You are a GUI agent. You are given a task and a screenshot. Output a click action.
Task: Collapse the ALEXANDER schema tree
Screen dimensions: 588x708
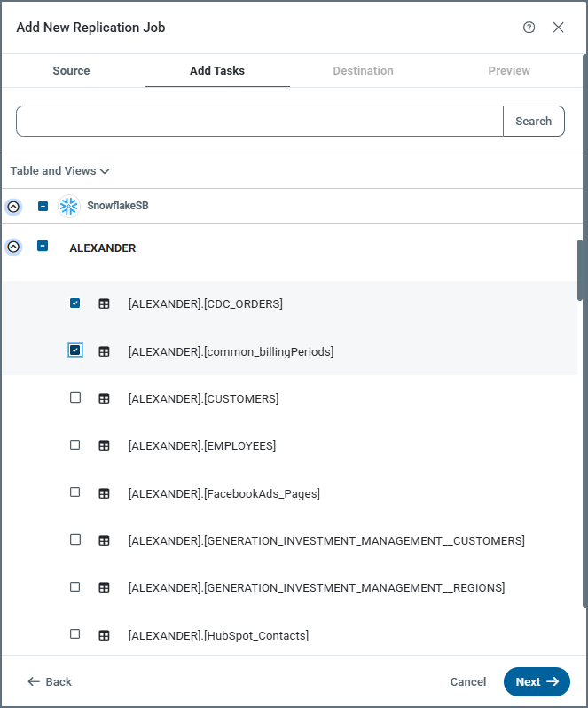[x=13, y=247]
